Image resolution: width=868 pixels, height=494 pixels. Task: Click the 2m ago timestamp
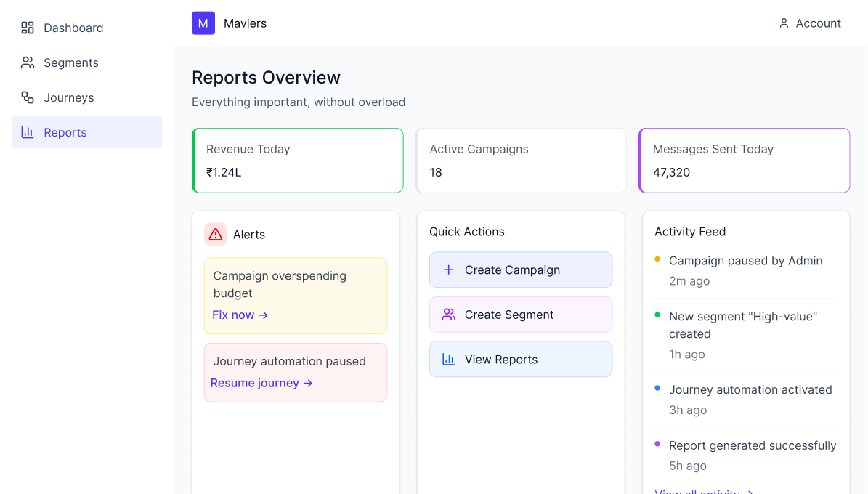[x=689, y=281]
